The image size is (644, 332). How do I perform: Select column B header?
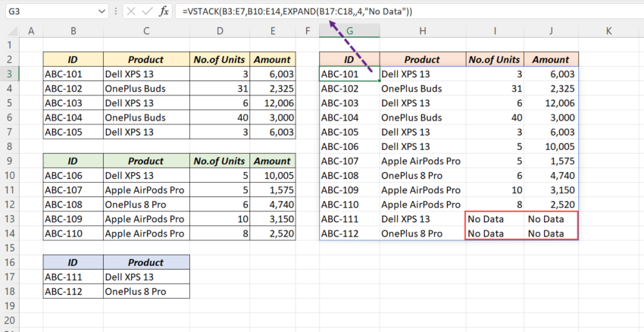click(73, 31)
